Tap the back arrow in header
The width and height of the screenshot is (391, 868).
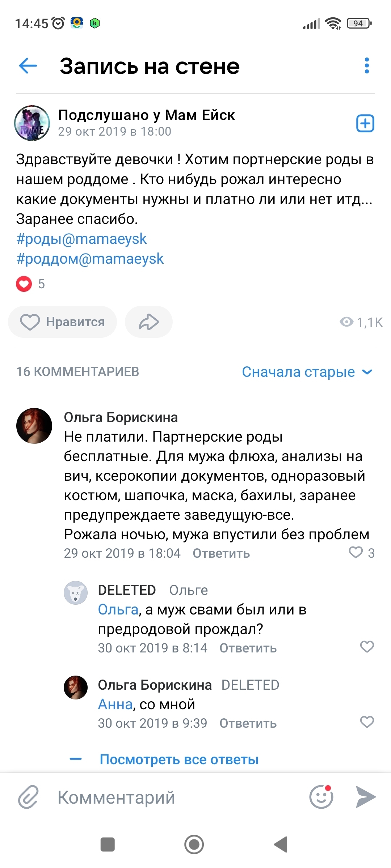point(28,66)
